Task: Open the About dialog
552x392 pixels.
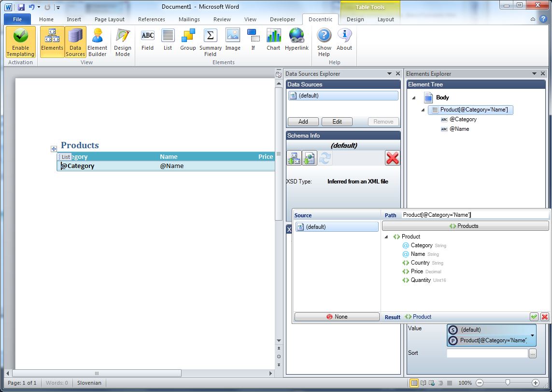Action: pyautogui.click(x=344, y=40)
